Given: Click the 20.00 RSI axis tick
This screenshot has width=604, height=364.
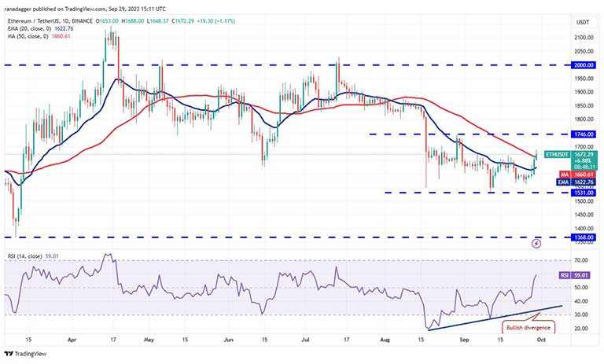Looking at the screenshot, I should [x=581, y=329].
